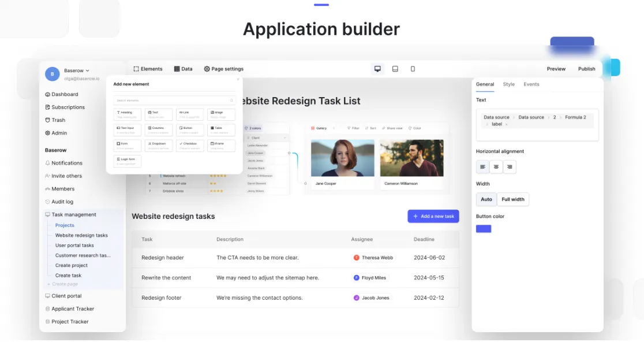Expand Client portal application
This screenshot has height=342, width=644.
pos(63,296)
